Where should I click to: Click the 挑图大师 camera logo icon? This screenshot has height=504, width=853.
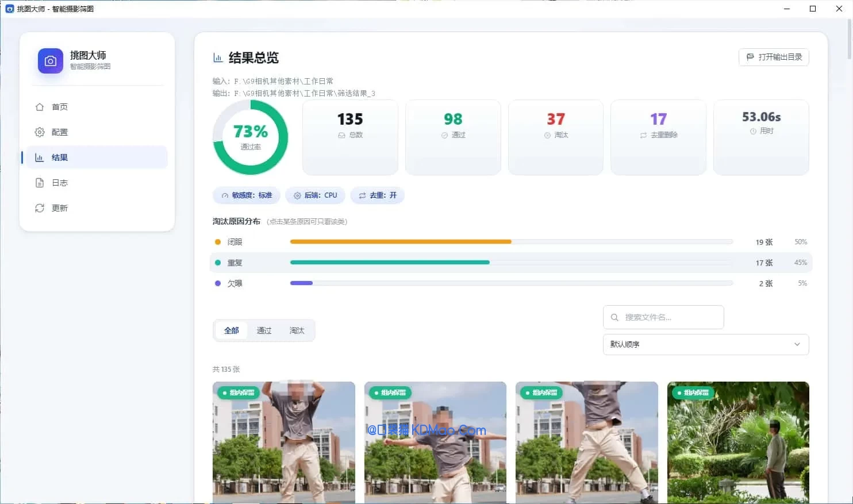click(51, 61)
